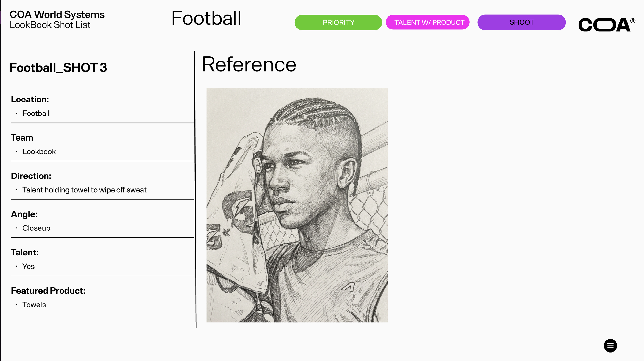The height and width of the screenshot is (361, 644).
Task: Select the Football_SHOT 3 heading
Action: coord(58,68)
